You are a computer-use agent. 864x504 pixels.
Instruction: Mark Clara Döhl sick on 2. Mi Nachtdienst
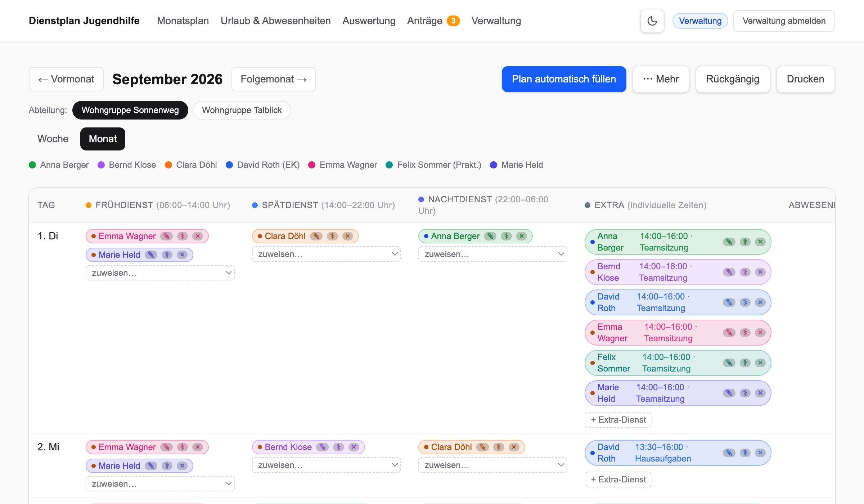499,447
